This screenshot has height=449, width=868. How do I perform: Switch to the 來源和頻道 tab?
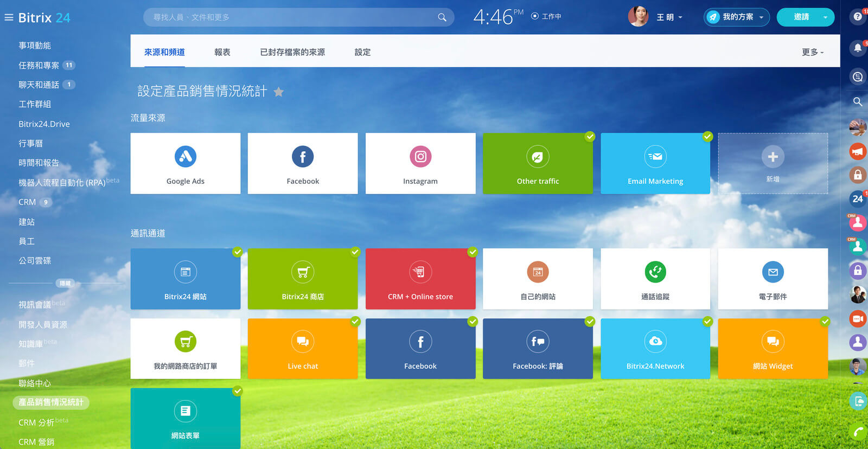tap(164, 52)
